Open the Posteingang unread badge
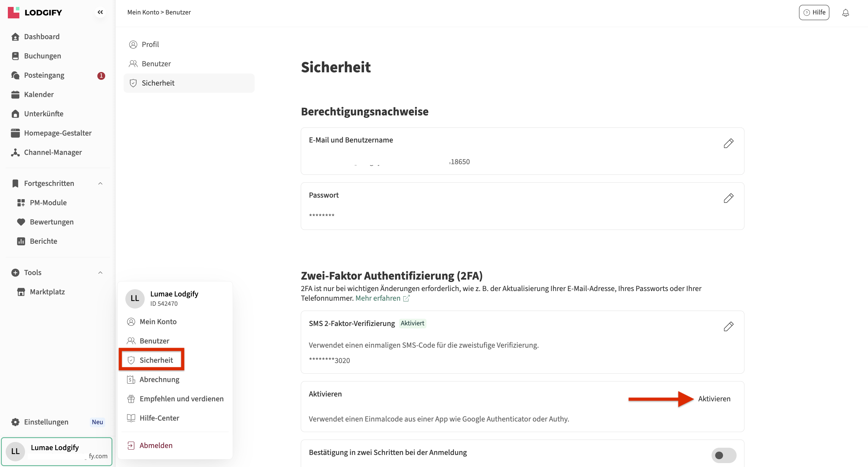 click(x=101, y=76)
